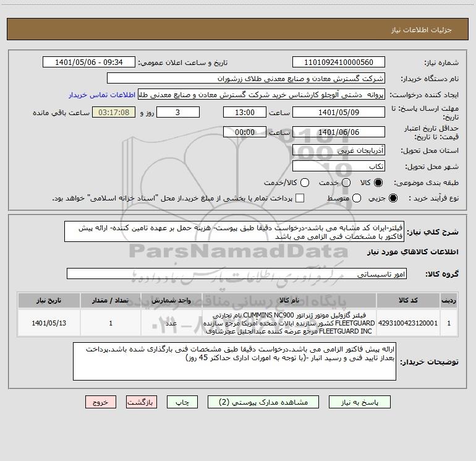This screenshot has height=461, width=476.
Task: Click the شرح کلی نیاز description box
Action: tap(234, 231)
